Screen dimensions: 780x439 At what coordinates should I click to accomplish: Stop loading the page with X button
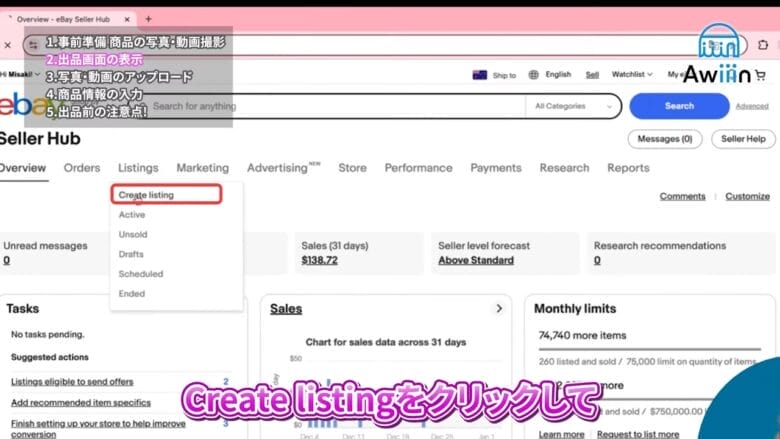(7, 45)
